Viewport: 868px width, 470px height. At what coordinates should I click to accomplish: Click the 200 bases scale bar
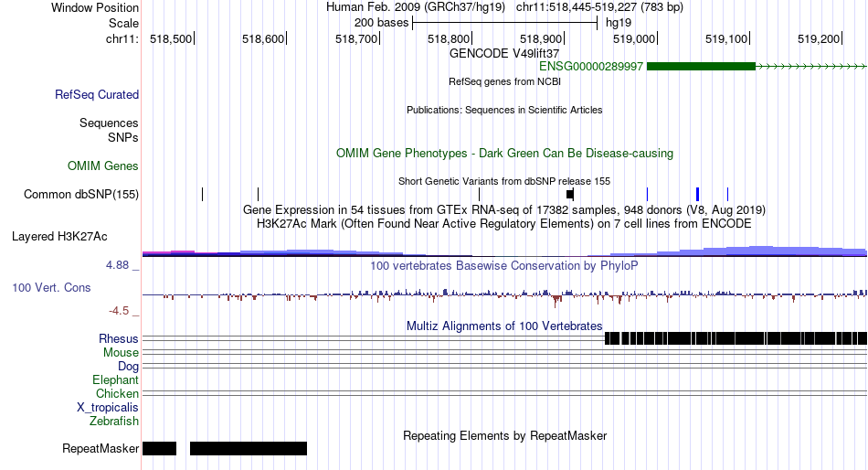coord(505,23)
